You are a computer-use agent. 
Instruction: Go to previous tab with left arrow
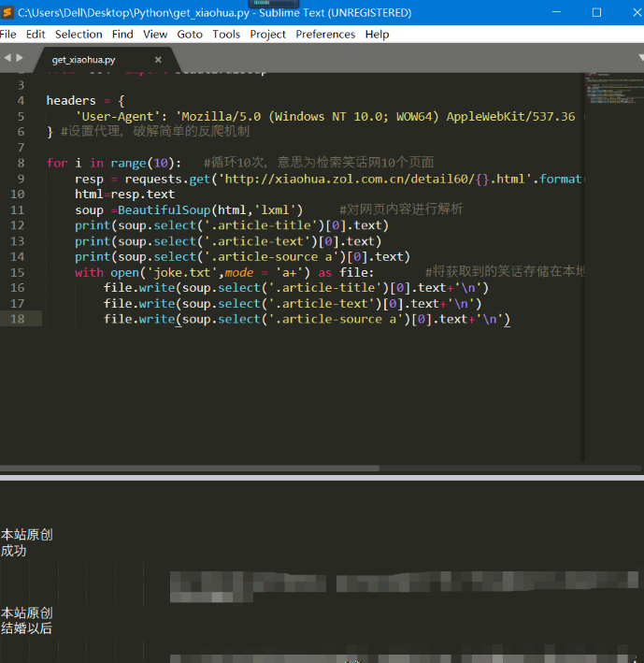7,58
